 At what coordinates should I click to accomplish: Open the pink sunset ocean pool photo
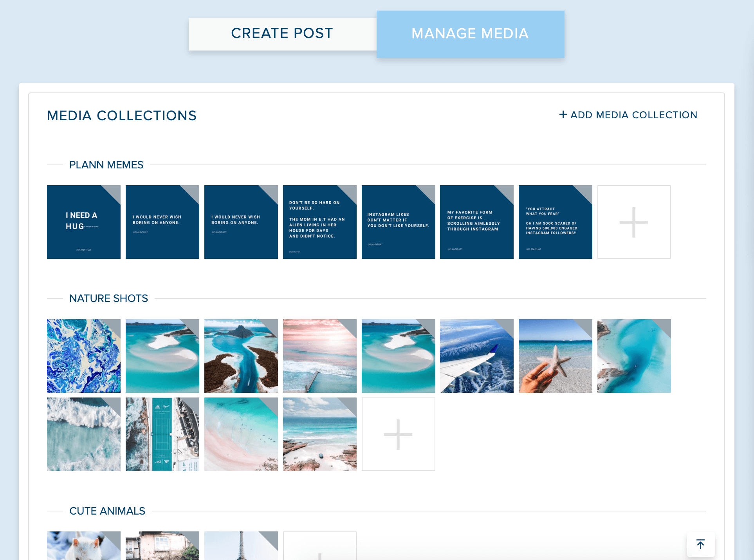pyautogui.click(x=319, y=356)
